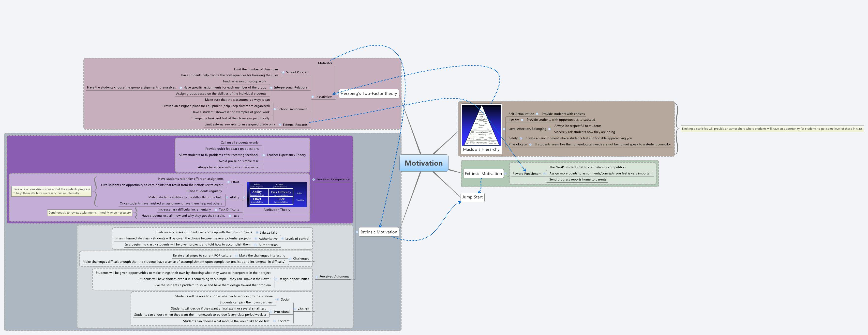Select the central Motivation topic

pyautogui.click(x=424, y=163)
